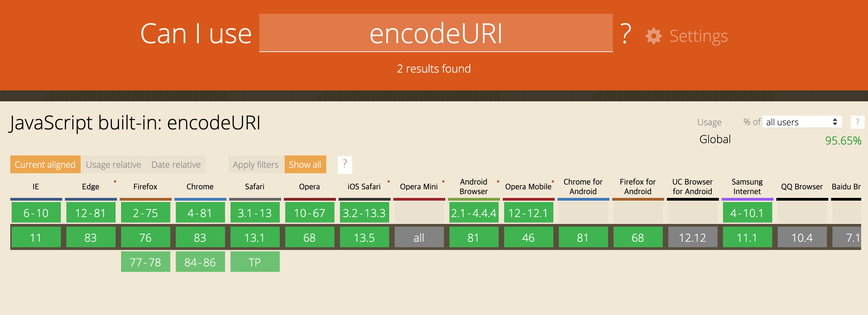
Task: Select Opera Mobile versions 12-12.1 cell
Action: tap(529, 212)
